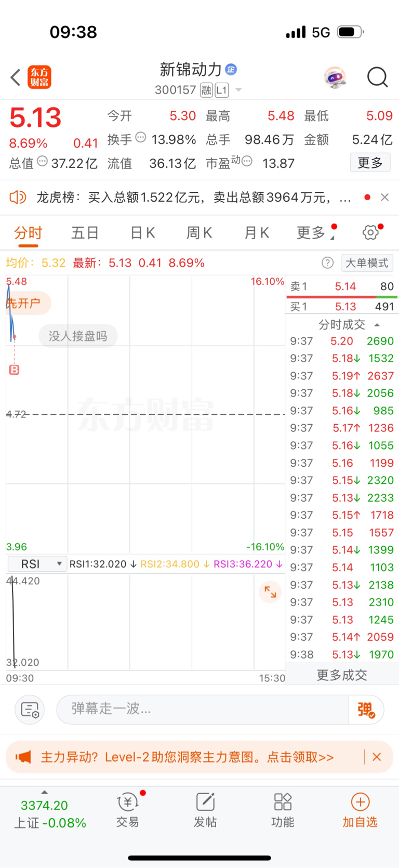This screenshot has width=399, height=868.
Task: Open stock search with magnifier icon
Action: pos(377,77)
